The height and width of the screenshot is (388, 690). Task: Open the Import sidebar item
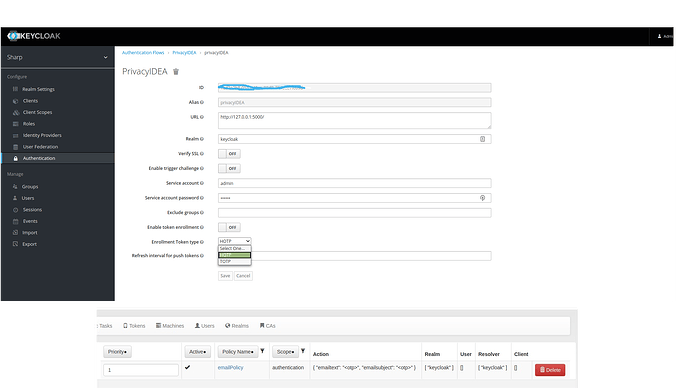pyautogui.click(x=29, y=232)
